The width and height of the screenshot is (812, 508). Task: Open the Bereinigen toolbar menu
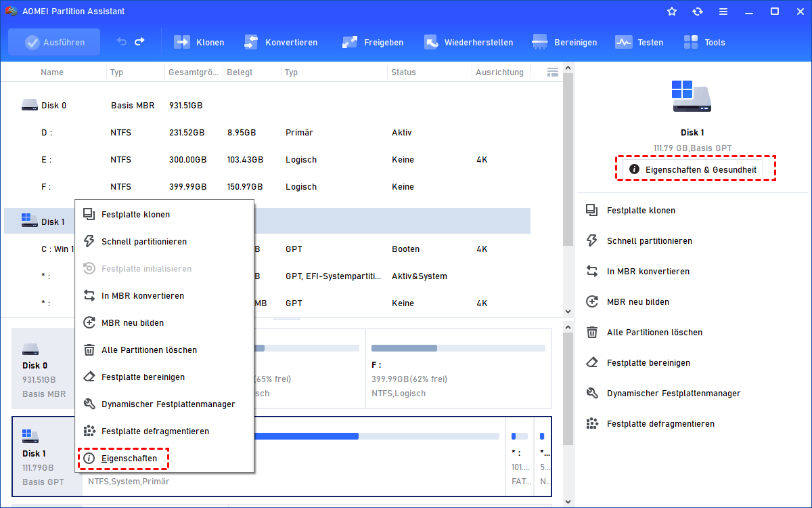(565, 42)
